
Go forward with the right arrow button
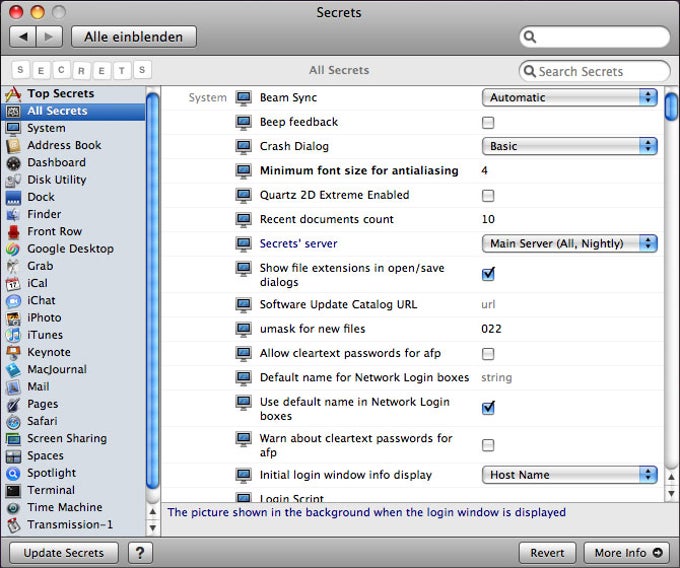49,37
